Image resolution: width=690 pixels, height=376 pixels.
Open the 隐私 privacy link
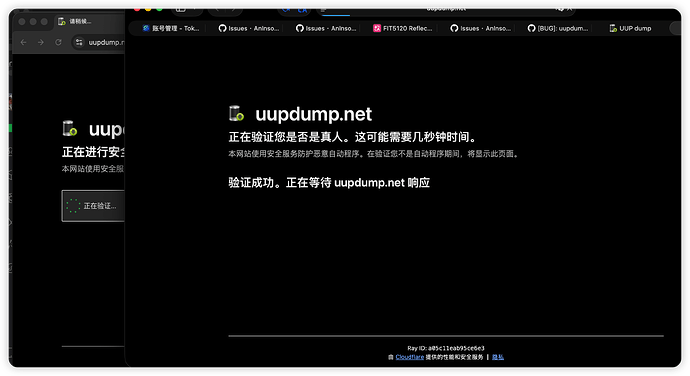click(x=498, y=357)
